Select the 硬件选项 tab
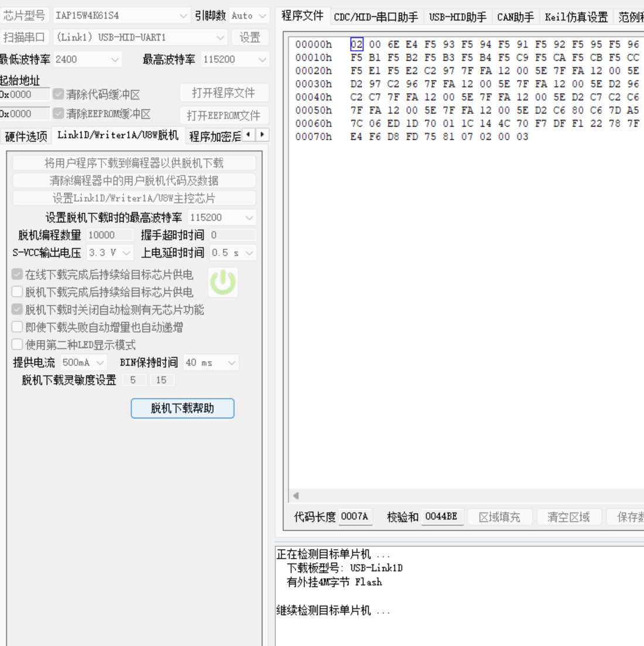The height and width of the screenshot is (646, 644). pyautogui.click(x=26, y=136)
